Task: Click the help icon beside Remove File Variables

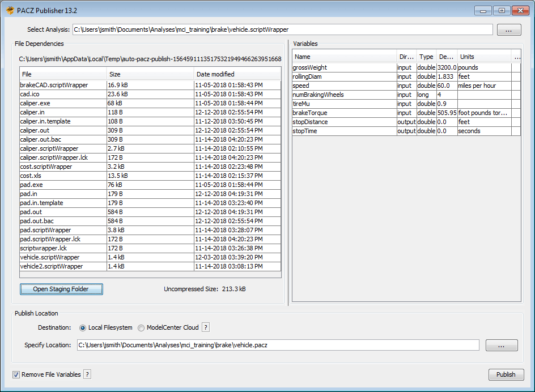Action: click(x=87, y=374)
